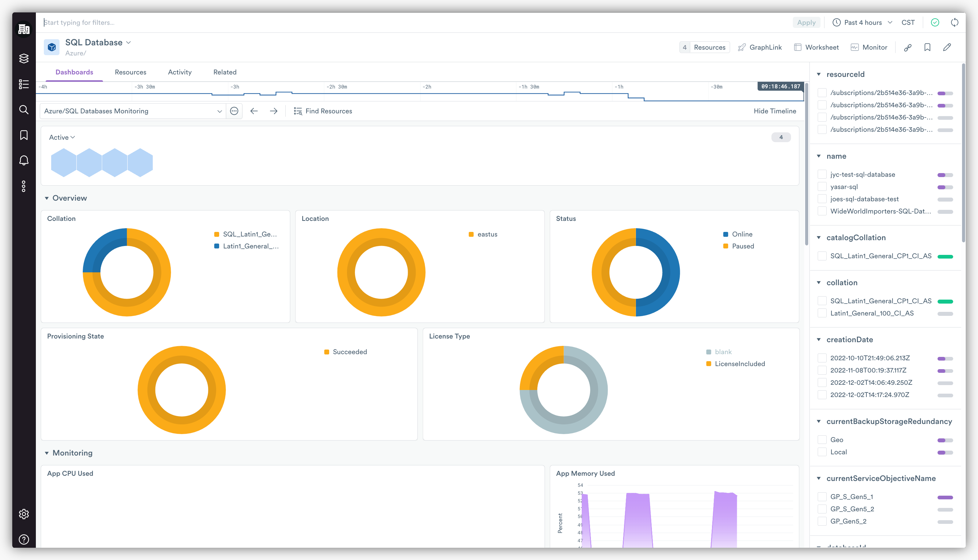Open the Active status dropdown

point(62,137)
